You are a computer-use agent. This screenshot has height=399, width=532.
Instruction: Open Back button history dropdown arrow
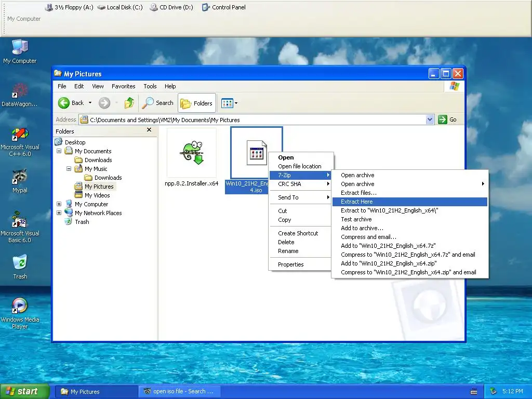pyautogui.click(x=90, y=103)
